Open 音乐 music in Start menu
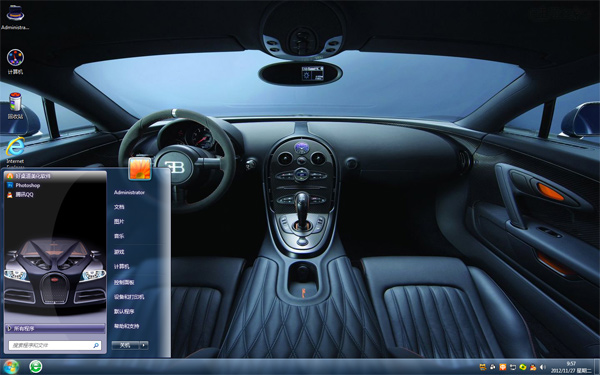The height and width of the screenshot is (375, 600). (x=119, y=236)
